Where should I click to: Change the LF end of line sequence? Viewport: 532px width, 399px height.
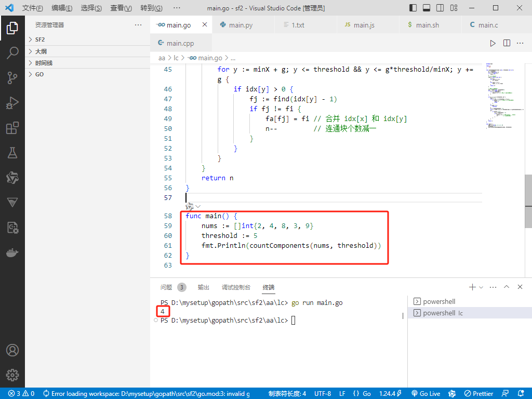[342, 394]
